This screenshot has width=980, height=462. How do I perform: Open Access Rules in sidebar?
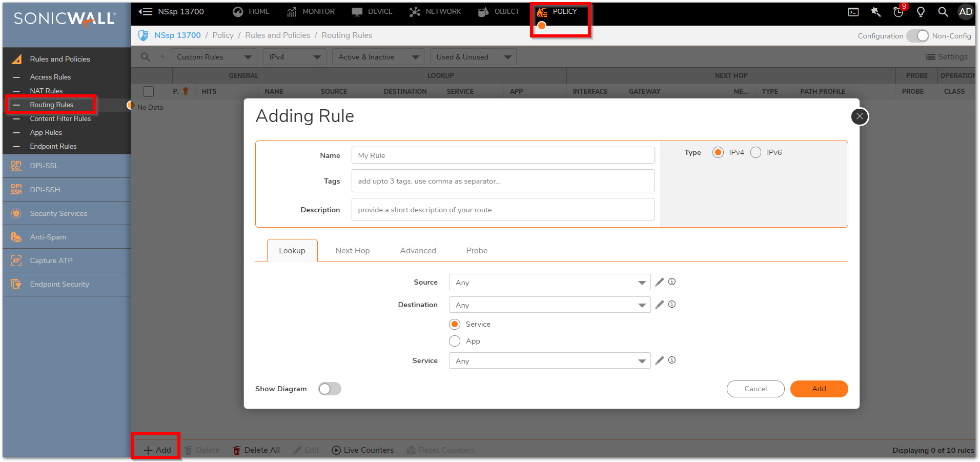click(x=50, y=77)
